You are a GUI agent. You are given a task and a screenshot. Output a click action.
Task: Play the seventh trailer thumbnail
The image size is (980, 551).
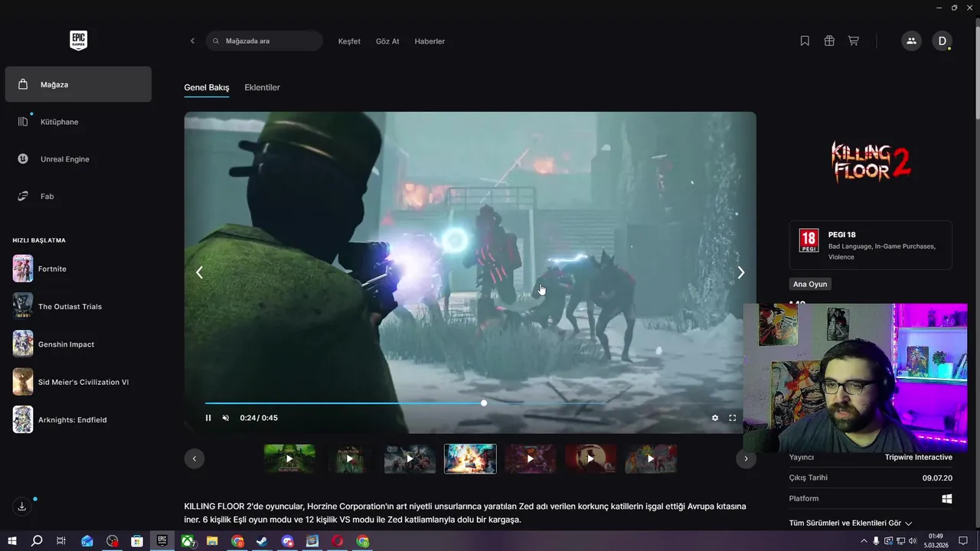[x=650, y=459]
